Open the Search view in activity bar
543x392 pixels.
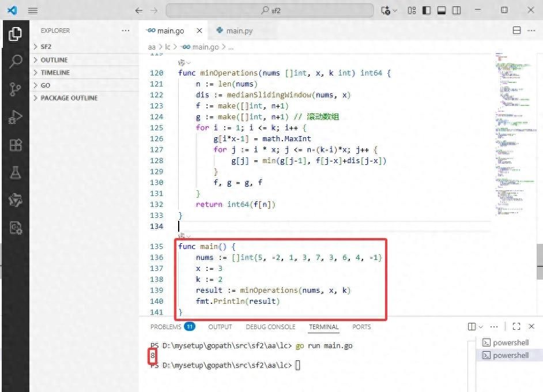(16, 61)
